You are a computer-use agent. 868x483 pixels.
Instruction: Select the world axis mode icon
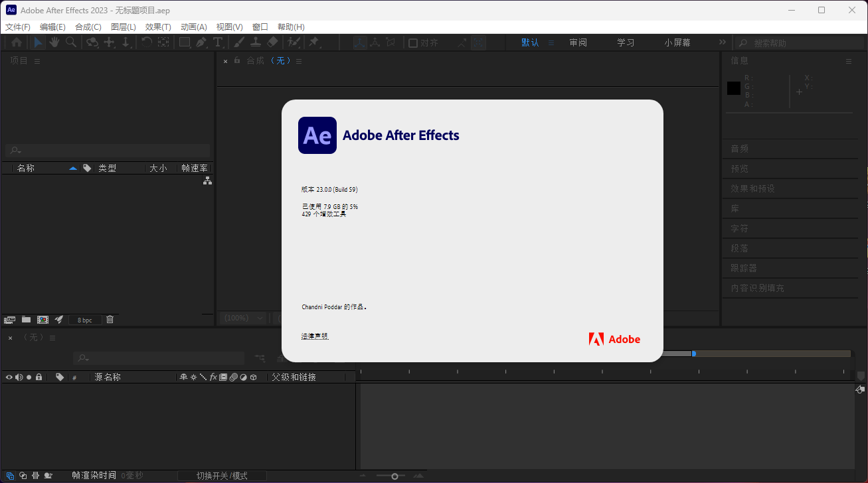pos(375,42)
